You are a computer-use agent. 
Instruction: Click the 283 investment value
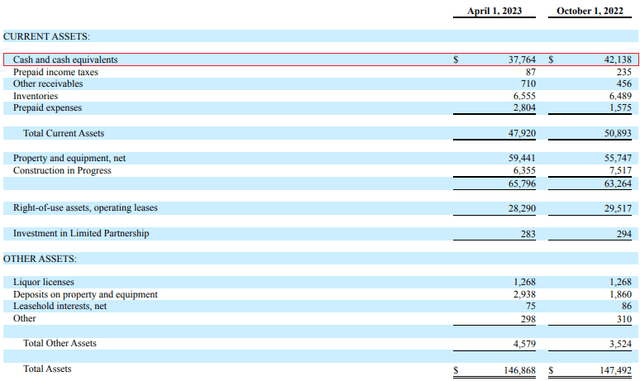coord(528,234)
